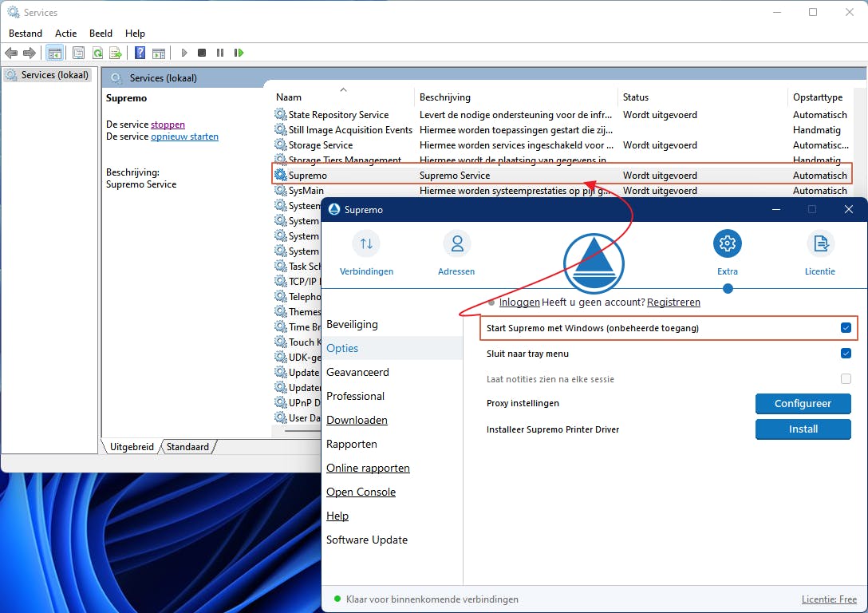Toggle Laat notities zien na elke sessie checkbox
Image resolution: width=868 pixels, height=613 pixels.
[x=846, y=379]
